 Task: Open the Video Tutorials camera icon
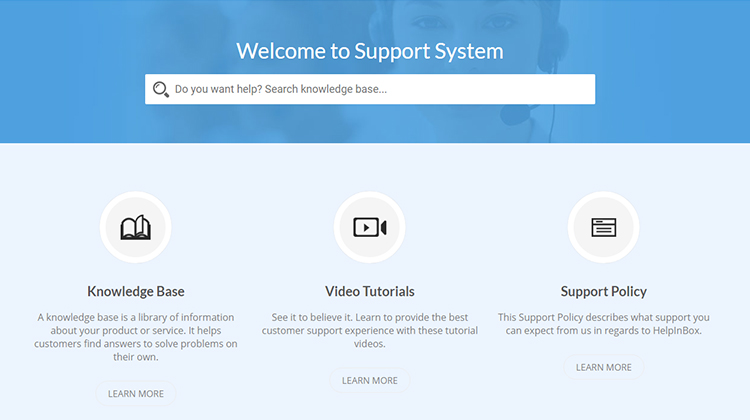pyautogui.click(x=369, y=227)
